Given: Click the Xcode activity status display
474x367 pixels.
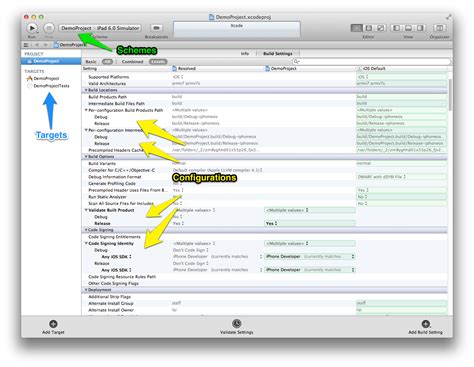Looking at the screenshot, I should click(x=237, y=29).
